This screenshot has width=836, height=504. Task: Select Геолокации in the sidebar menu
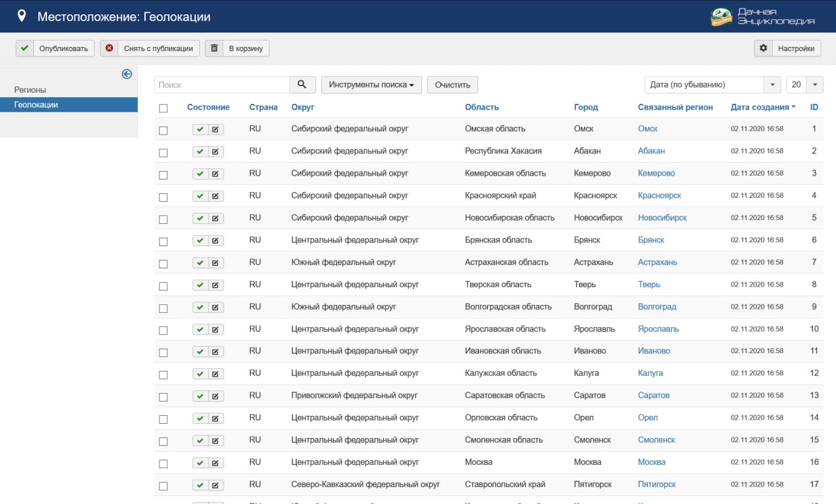coord(37,104)
